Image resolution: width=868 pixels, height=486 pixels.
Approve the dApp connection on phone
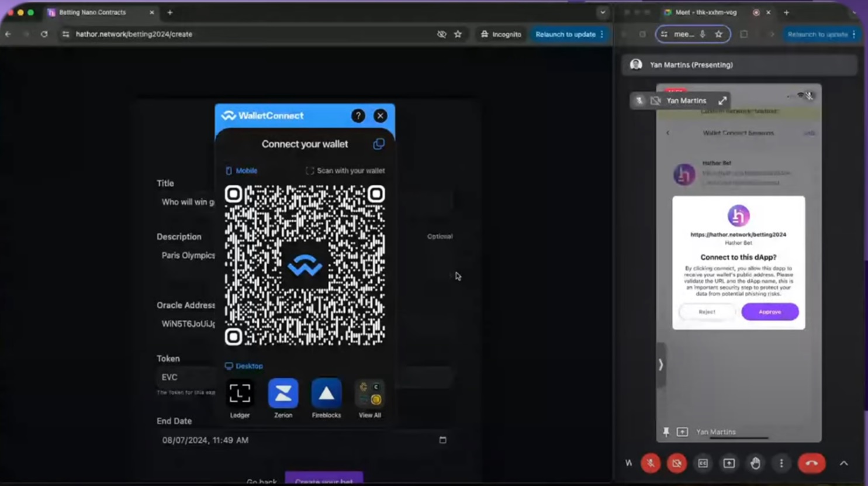pos(770,312)
